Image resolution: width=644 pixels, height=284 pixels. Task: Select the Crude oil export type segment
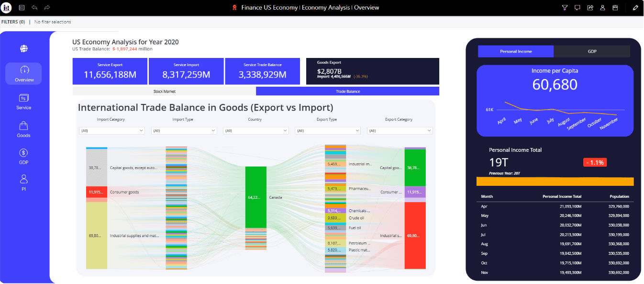coord(335,218)
